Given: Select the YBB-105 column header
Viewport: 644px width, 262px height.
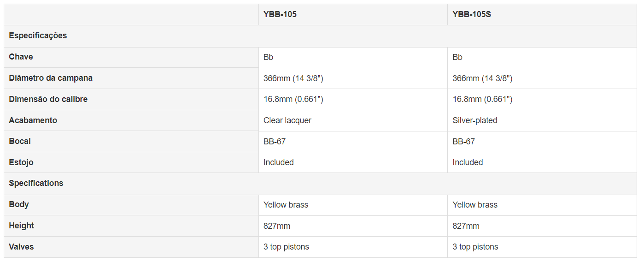Looking at the screenshot, I should coord(280,14).
